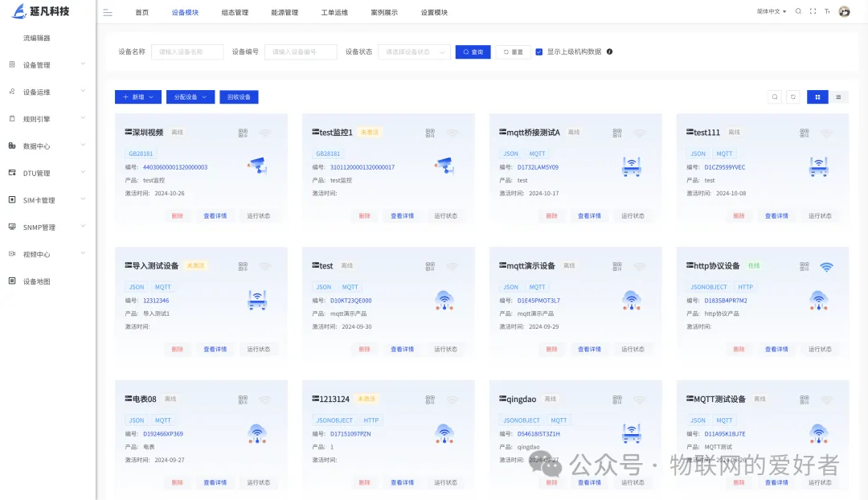868x500 pixels.
Task: Open the 工单运维 top tab
Action: [x=334, y=12]
